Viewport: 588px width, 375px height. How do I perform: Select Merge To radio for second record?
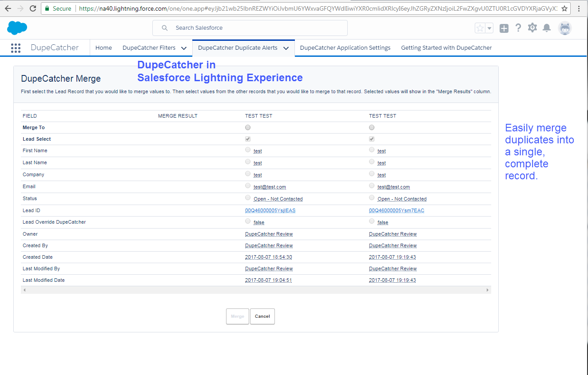point(372,127)
